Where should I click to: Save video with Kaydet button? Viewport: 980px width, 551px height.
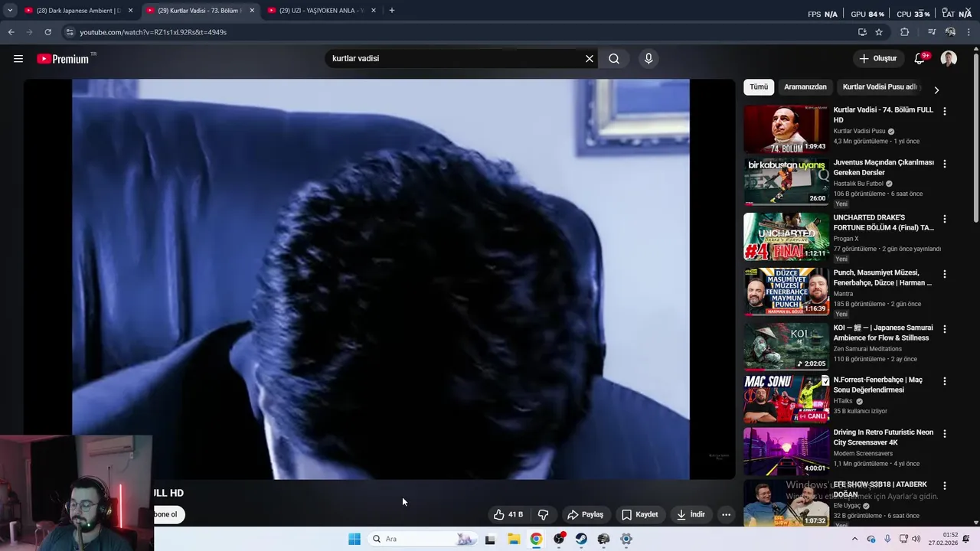[x=639, y=514]
